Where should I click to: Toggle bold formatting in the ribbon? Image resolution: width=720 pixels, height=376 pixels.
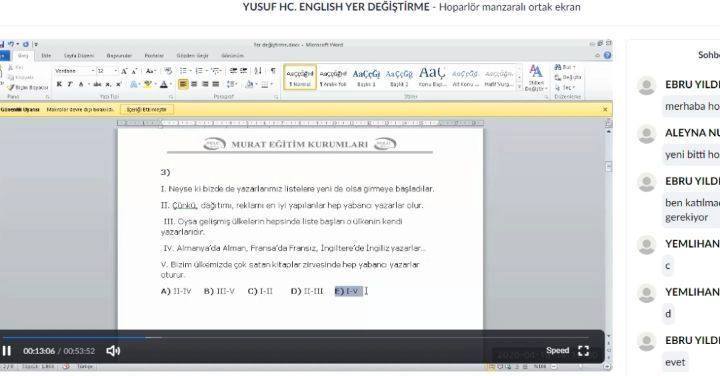(x=59, y=84)
